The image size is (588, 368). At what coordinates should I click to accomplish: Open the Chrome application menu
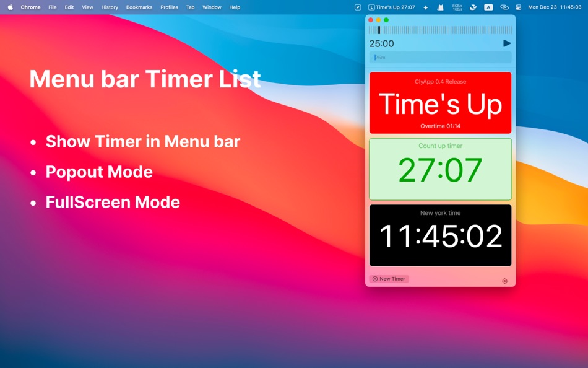pyautogui.click(x=30, y=7)
